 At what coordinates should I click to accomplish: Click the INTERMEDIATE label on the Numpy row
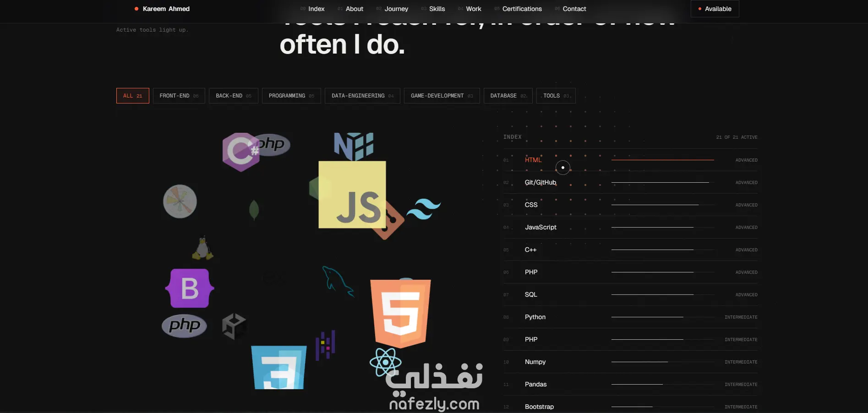[741, 362]
